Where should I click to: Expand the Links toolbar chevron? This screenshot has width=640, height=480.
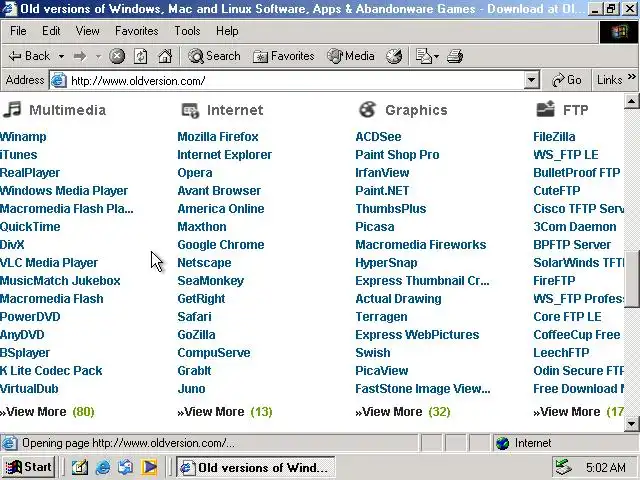click(x=631, y=76)
